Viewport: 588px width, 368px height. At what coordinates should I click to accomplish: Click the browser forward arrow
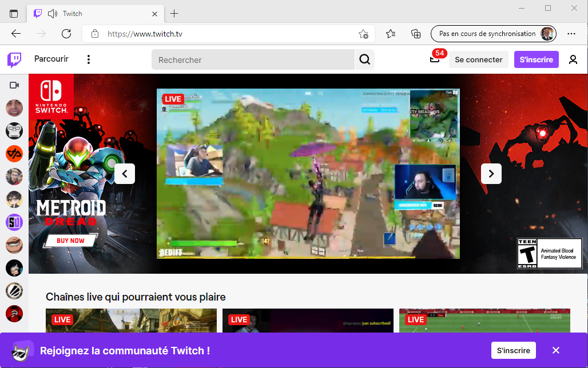(41, 34)
